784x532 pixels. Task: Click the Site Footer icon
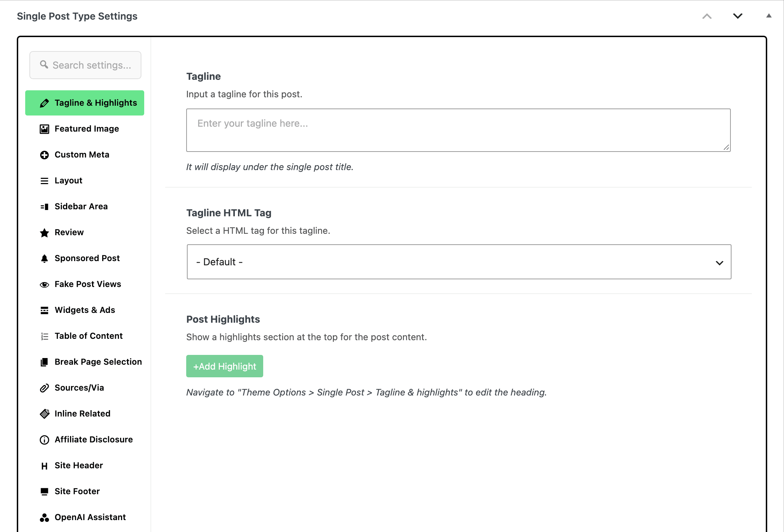pos(44,492)
